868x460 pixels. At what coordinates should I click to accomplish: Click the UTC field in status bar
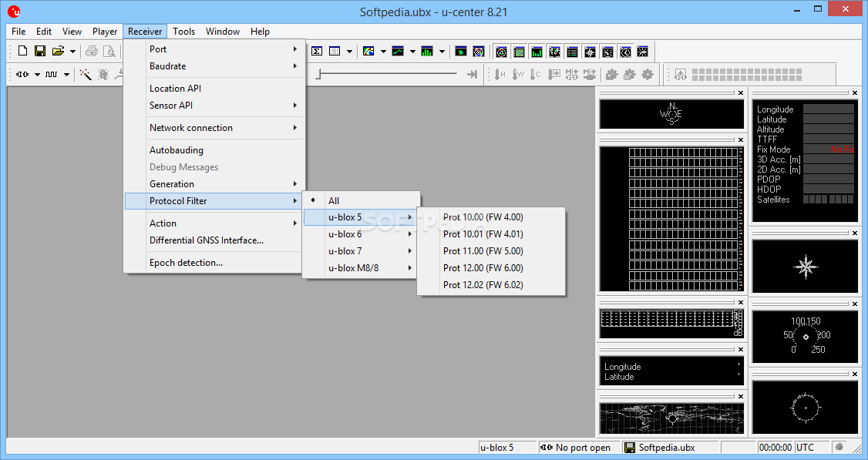(x=812, y=447)
